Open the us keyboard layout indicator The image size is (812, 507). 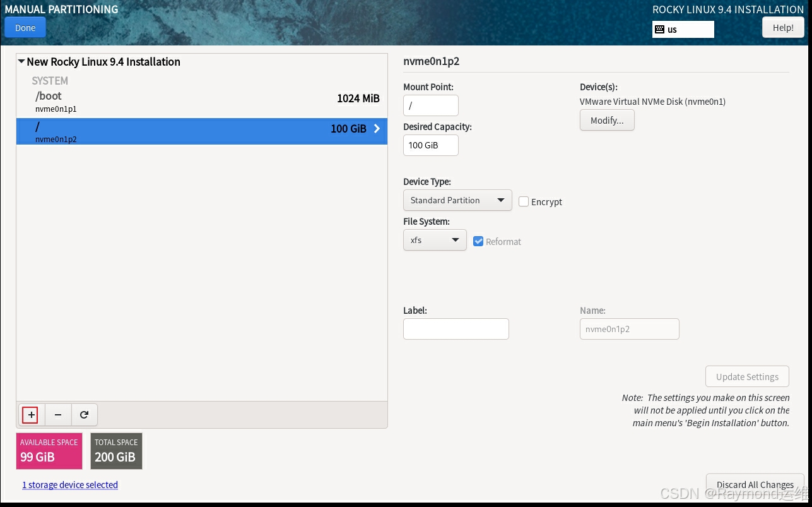pos(683,29)
